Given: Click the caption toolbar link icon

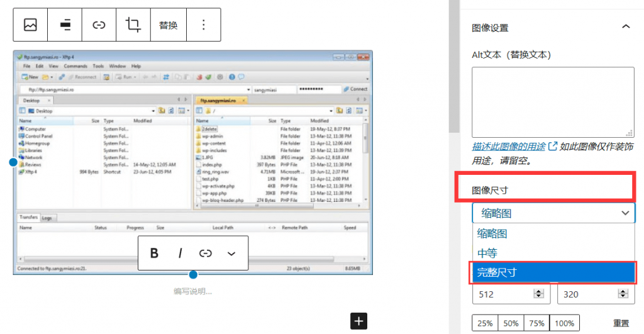Looking at the screenshot, I should click(206, 253).
